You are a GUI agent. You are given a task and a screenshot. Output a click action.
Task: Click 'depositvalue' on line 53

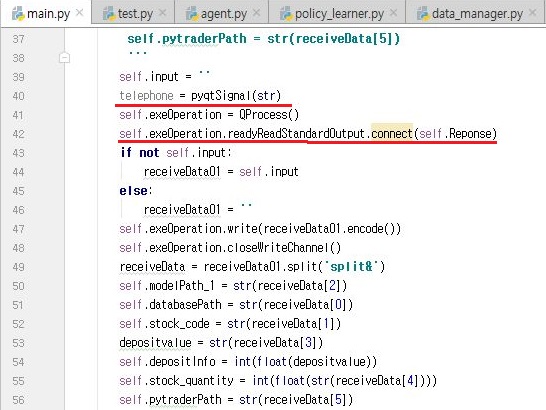[x=155, y=343]
